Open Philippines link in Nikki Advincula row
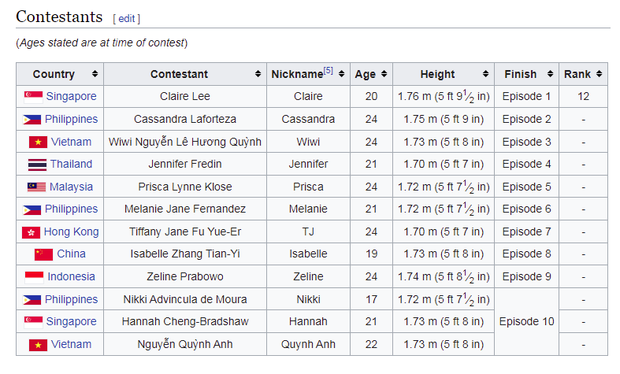 click(71, 299)
